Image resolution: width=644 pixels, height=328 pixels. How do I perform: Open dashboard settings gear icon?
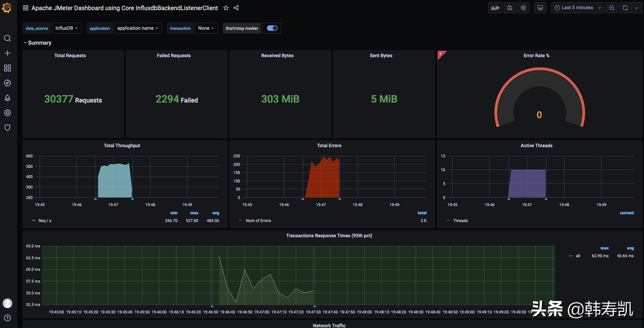(x=523, y=7)
